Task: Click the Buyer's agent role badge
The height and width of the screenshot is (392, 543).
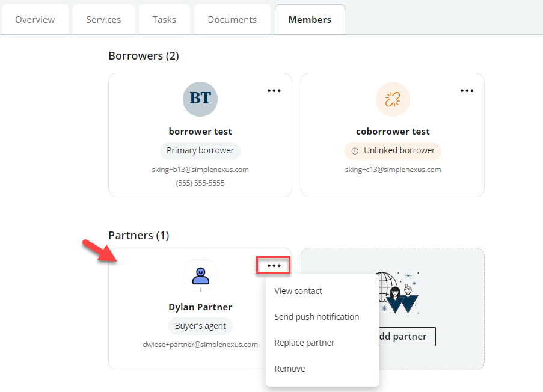Action: point(200,326)
